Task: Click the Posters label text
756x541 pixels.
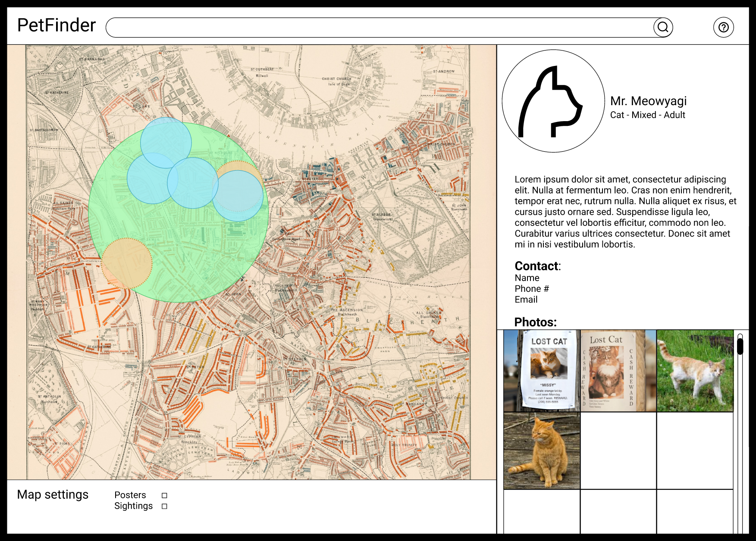Action: (130, 495)
